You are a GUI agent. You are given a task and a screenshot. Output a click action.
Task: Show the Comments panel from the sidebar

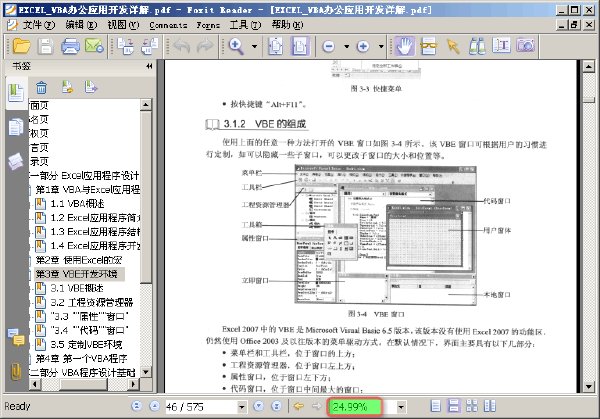pos(16,337)
